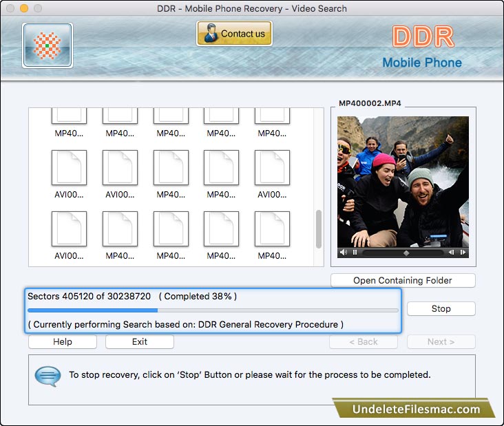Viewport: 504px width, 426px height.
Task: Select the last AVI file in the middle row
Action: 272,174
